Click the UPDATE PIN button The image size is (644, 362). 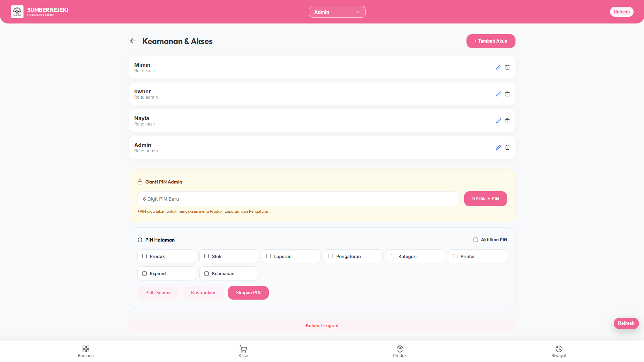(485, 199)
